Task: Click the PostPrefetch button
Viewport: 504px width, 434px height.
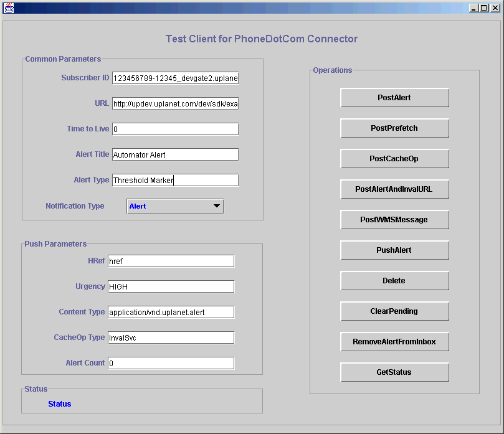Action: (x=394, y=128)
